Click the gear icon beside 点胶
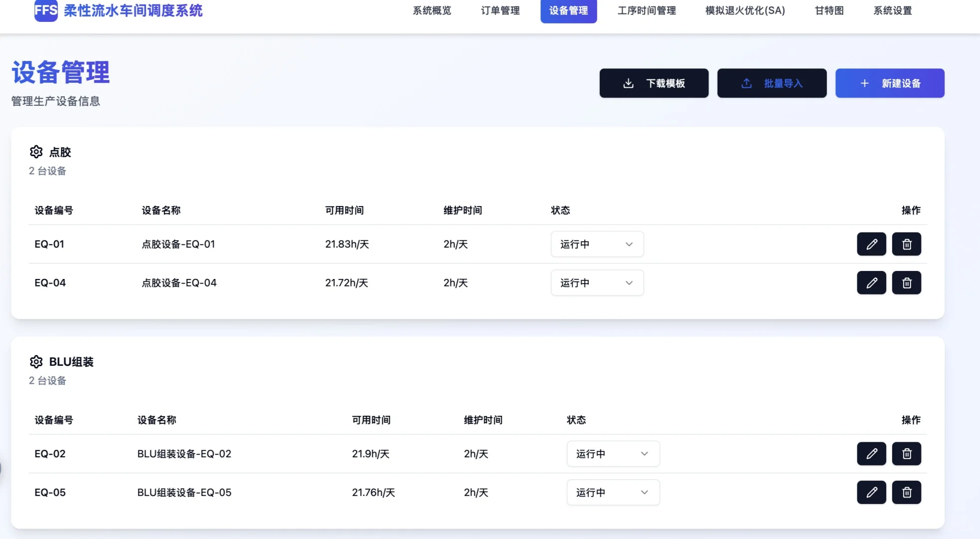Viewport: 980px width, 539px height. [36, 152]
